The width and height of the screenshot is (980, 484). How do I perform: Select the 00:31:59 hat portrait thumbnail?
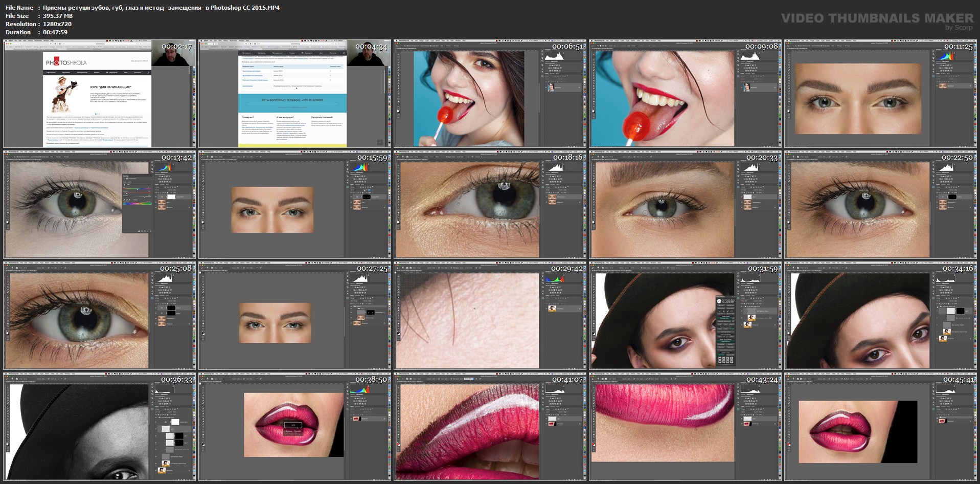(685, 316)
